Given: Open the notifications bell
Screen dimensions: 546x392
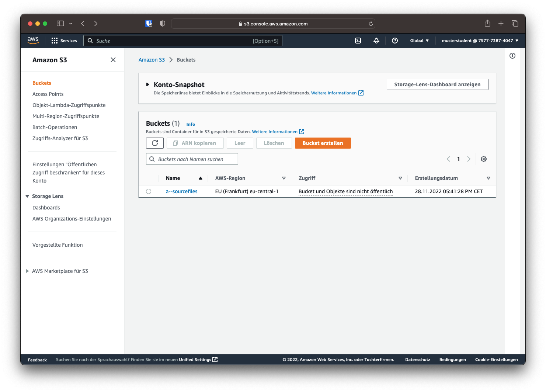Looking at the screenshot, I should pos(376,41).
